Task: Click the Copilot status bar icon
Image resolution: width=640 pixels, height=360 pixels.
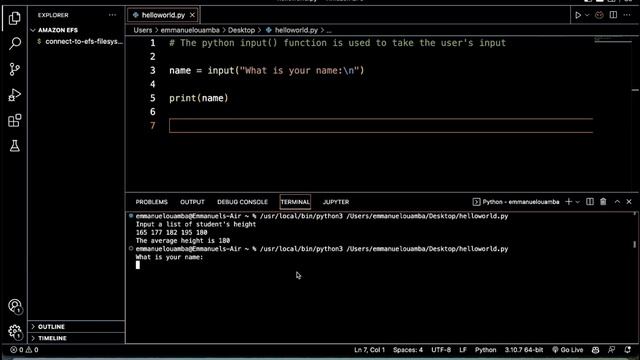Action: click(596, 350)
